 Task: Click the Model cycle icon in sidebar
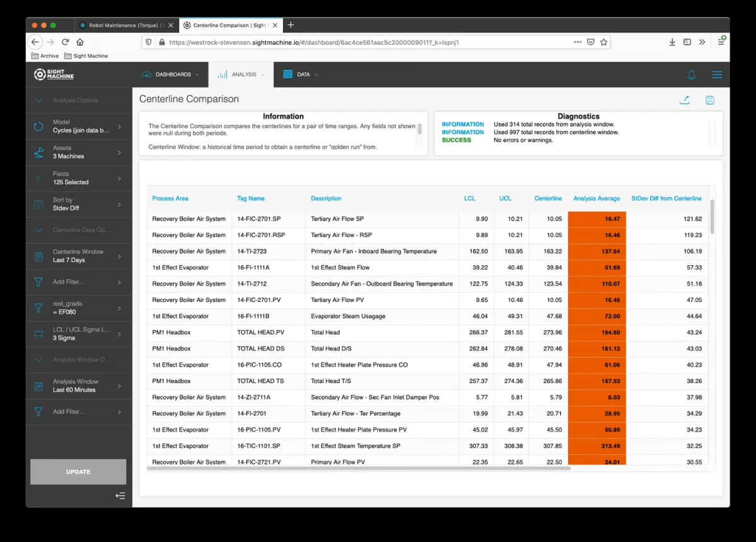pos(38,126)
